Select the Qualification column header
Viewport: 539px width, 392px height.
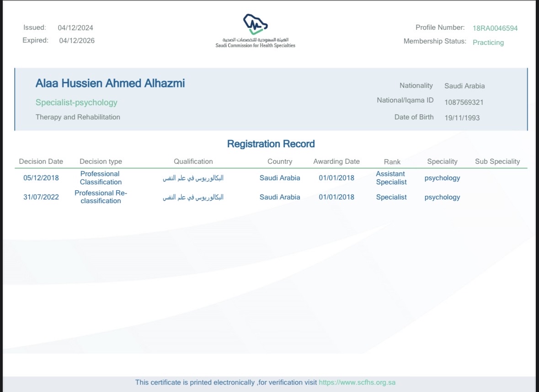coord(193,161)
